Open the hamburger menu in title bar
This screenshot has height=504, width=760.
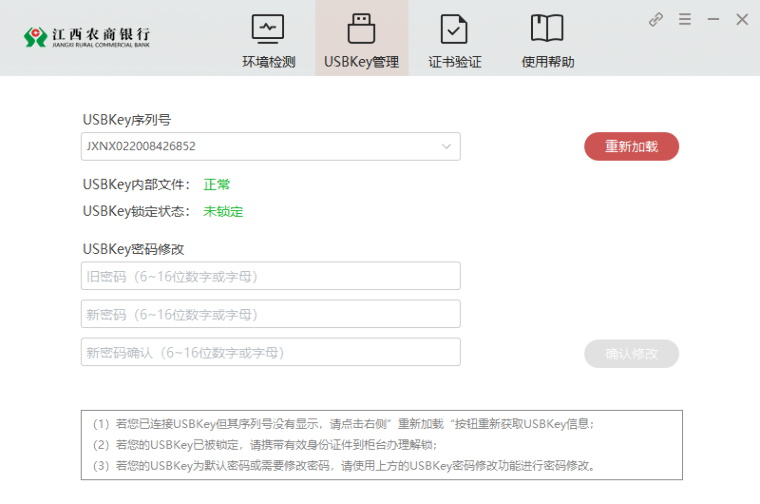pos(685,19)
